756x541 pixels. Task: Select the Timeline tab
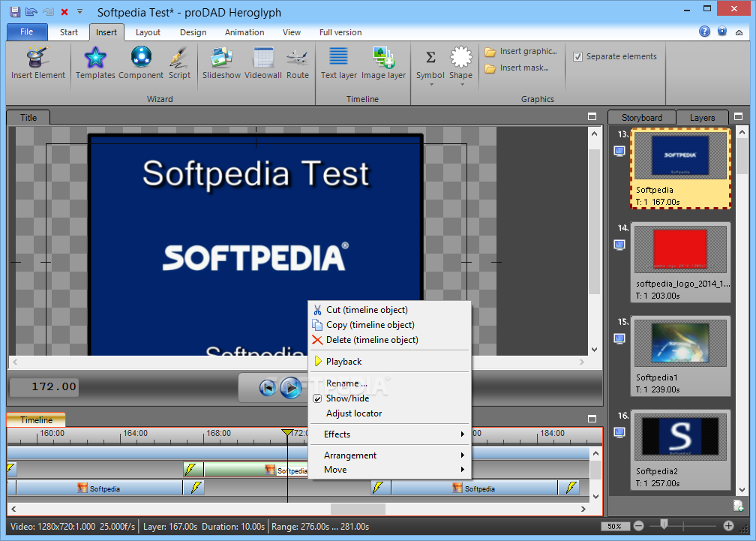coord(36,420)
